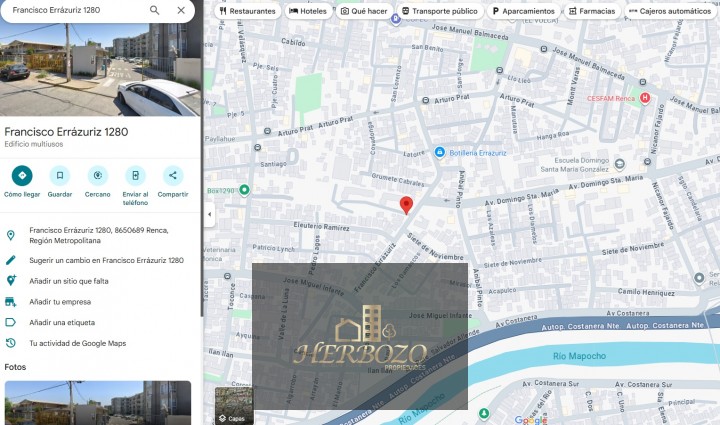Select the Hoteles filter chip
Screen dimensions: 720x425
[x=308, y=11]
